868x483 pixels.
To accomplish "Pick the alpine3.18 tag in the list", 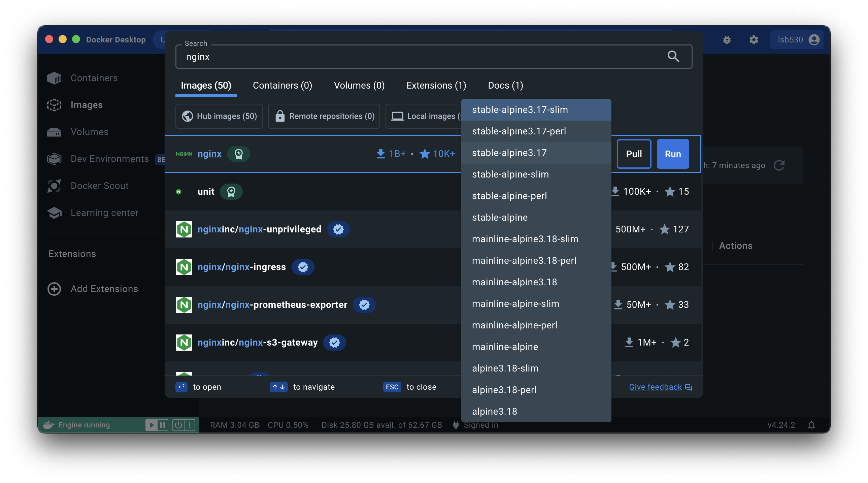I will [494, 411].
